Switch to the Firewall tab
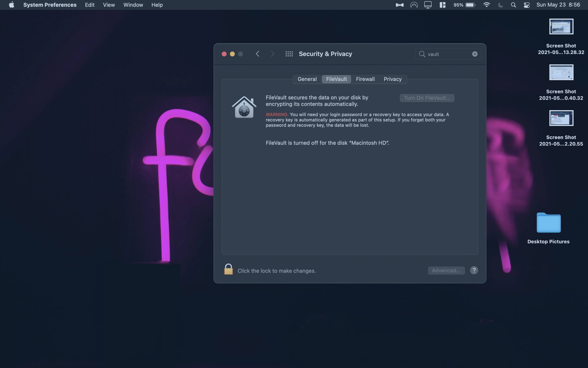This screenshot has height=368, width=588. pyautogui.click(x=365, y=79)
